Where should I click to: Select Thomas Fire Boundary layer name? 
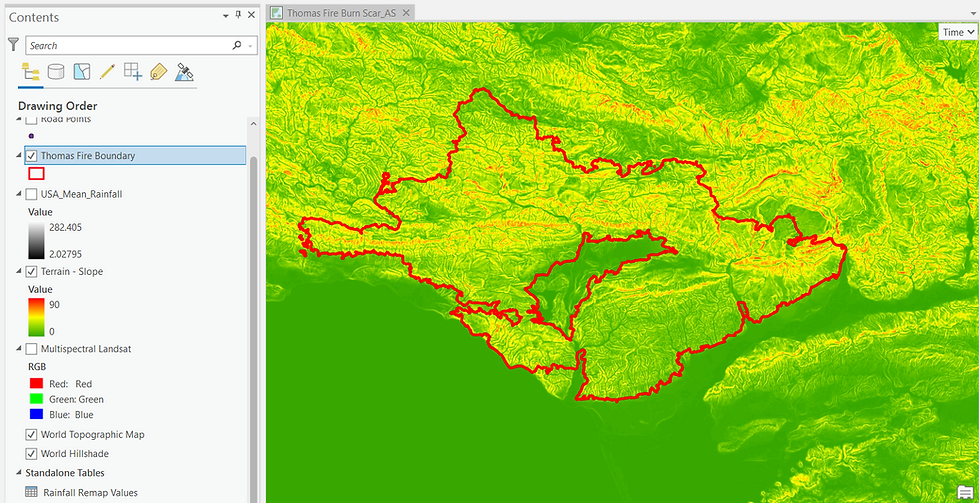pyautogui.click(x=88, y=156)
